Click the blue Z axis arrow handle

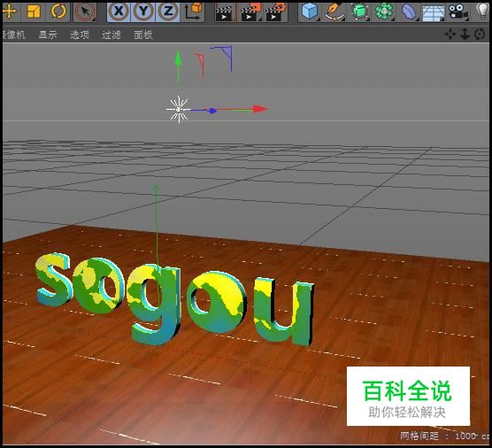pyautogui.click(x=213, y=111)
